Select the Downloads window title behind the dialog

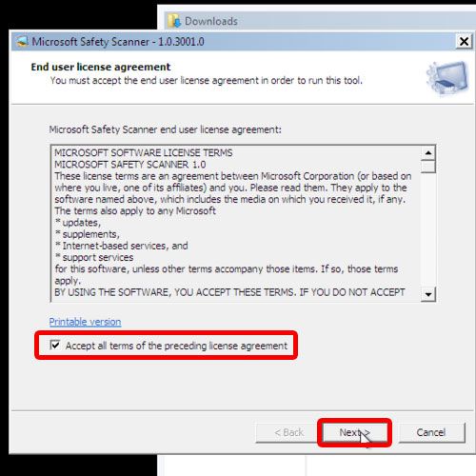point(211,21)
